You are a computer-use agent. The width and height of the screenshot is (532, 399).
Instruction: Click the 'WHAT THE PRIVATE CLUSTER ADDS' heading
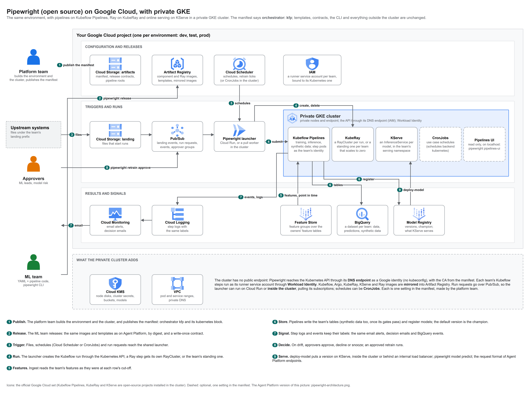coord(107,260)
